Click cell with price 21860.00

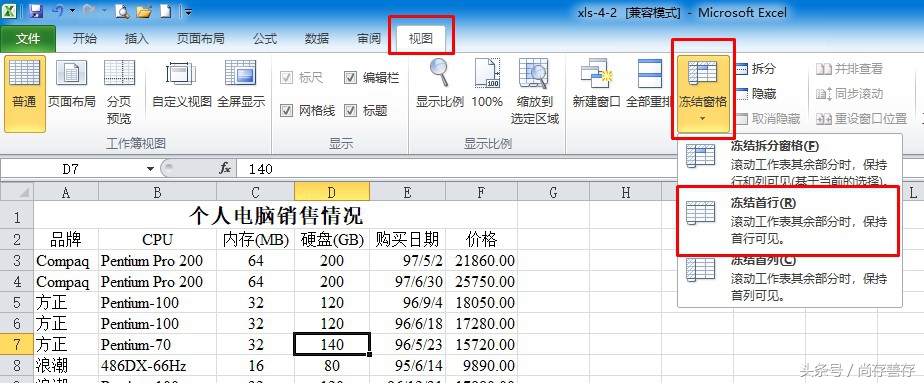pos(481,260)
